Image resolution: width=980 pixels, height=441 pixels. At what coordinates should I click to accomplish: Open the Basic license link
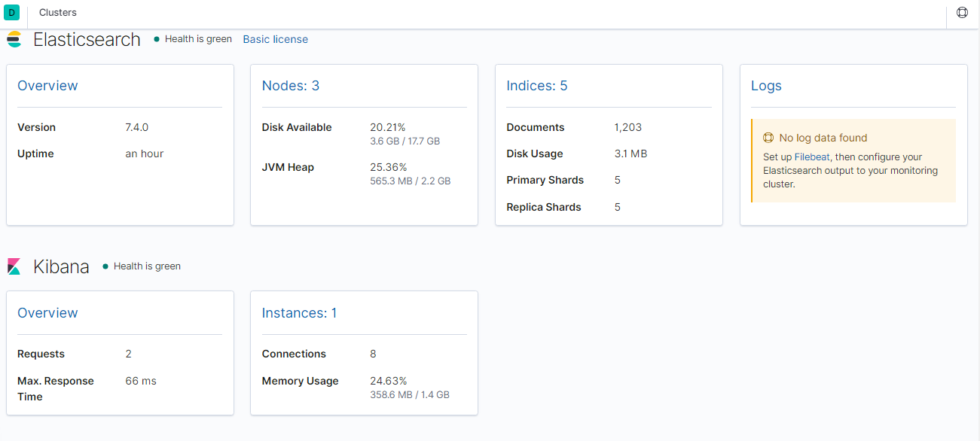(x=275, y=39)
